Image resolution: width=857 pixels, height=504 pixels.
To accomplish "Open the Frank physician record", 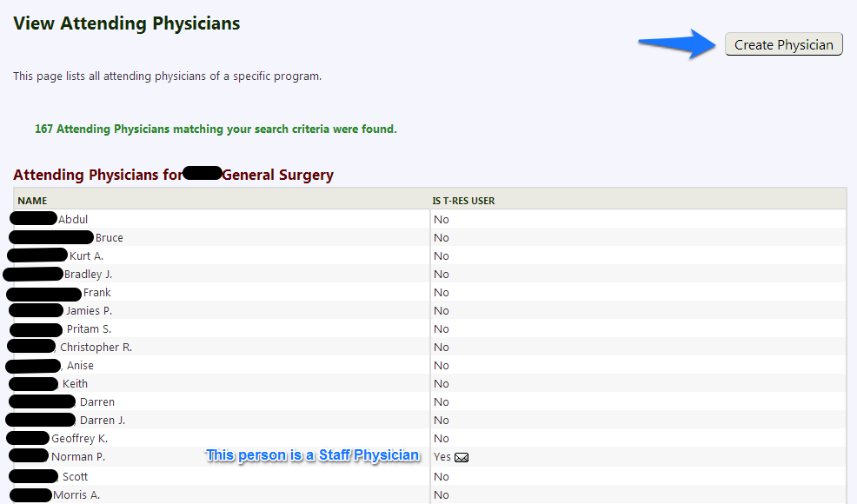I will point(96,293).
